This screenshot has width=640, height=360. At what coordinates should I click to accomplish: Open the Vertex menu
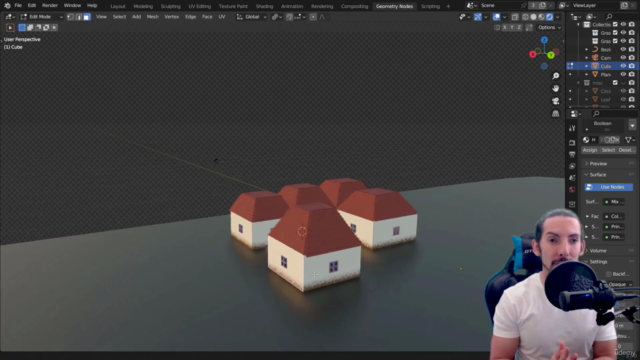click(171, 17)
